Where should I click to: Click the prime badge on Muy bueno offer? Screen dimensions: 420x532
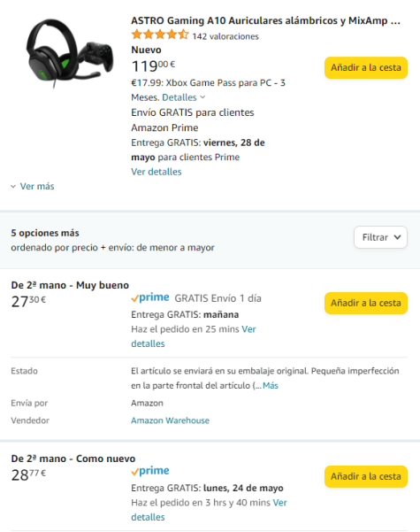(150, 298)
